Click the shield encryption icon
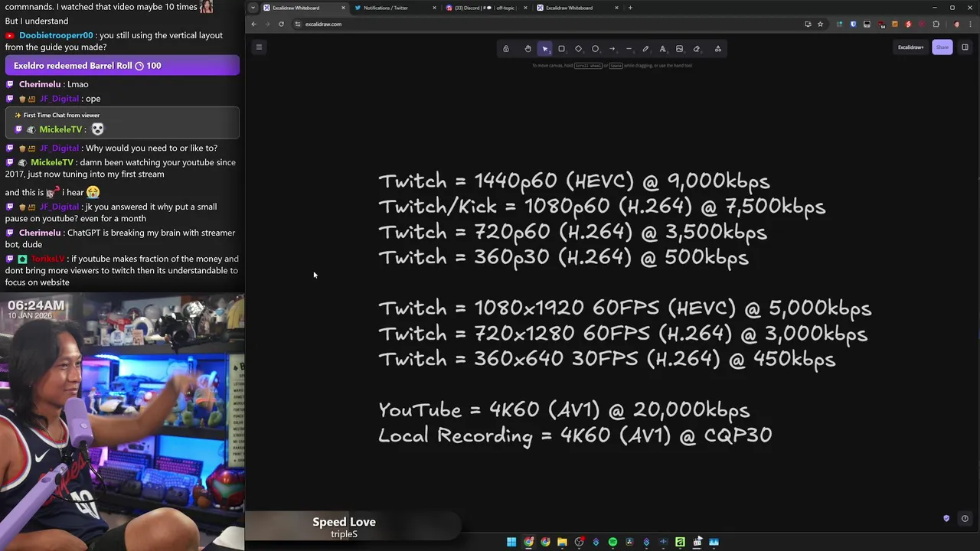Image resolution: width=980 pixels, height=551 pixels. (946, 518)
